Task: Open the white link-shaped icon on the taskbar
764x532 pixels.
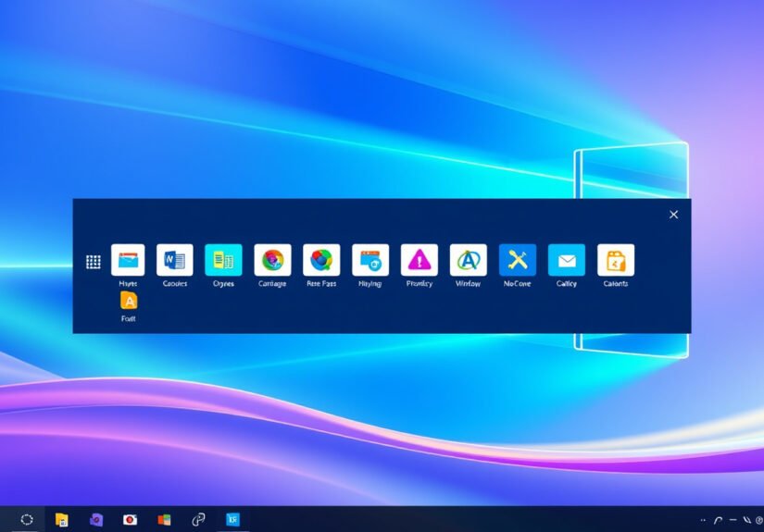Action: [198, 520]
